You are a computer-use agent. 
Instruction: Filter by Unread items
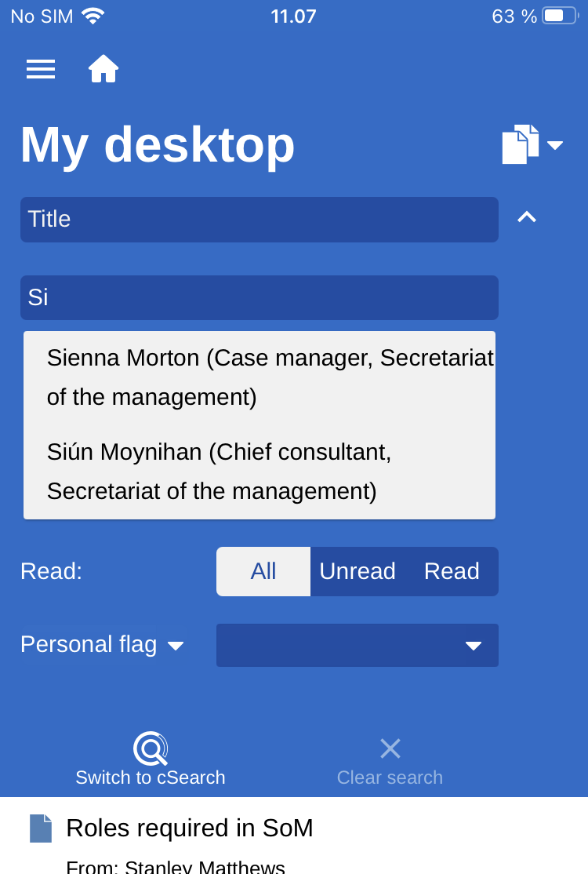[x=358, y=571]
